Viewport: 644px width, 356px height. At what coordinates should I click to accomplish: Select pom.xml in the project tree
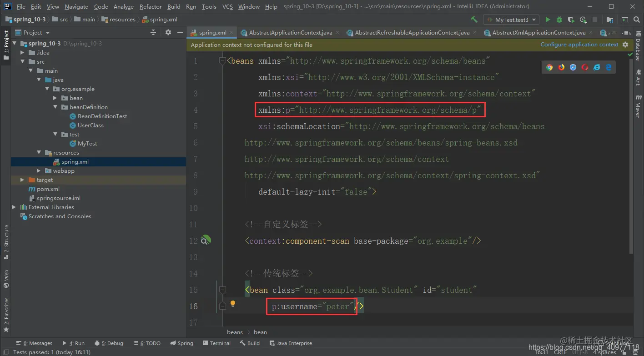point(48,189)
